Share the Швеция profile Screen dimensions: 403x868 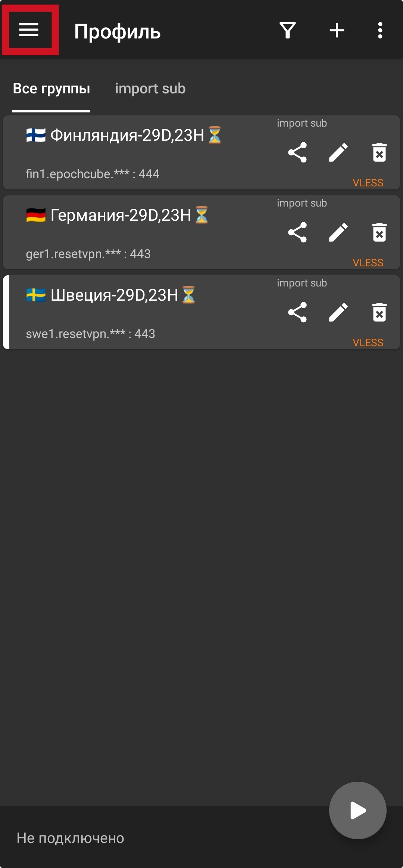(x=297, y=312)
